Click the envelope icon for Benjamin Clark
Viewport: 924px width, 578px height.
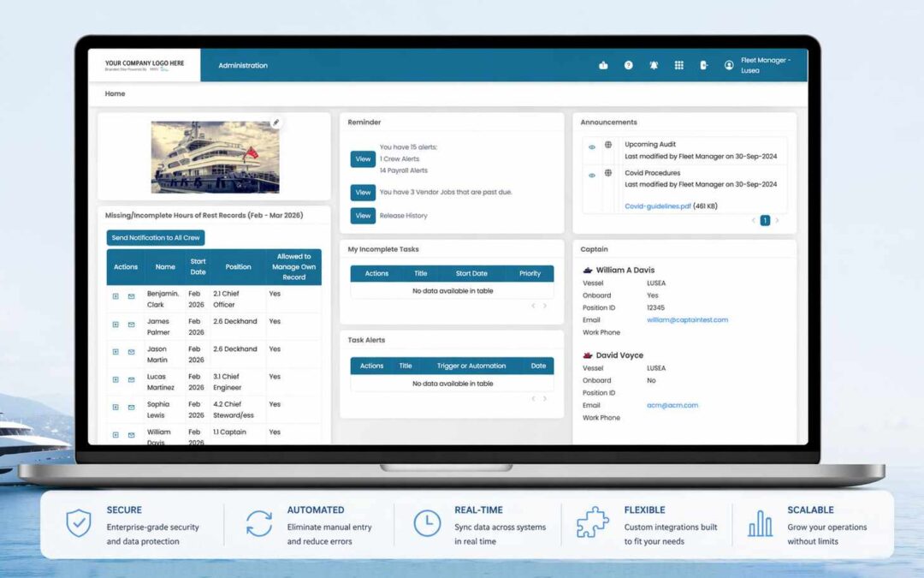[x=132, y=297]
